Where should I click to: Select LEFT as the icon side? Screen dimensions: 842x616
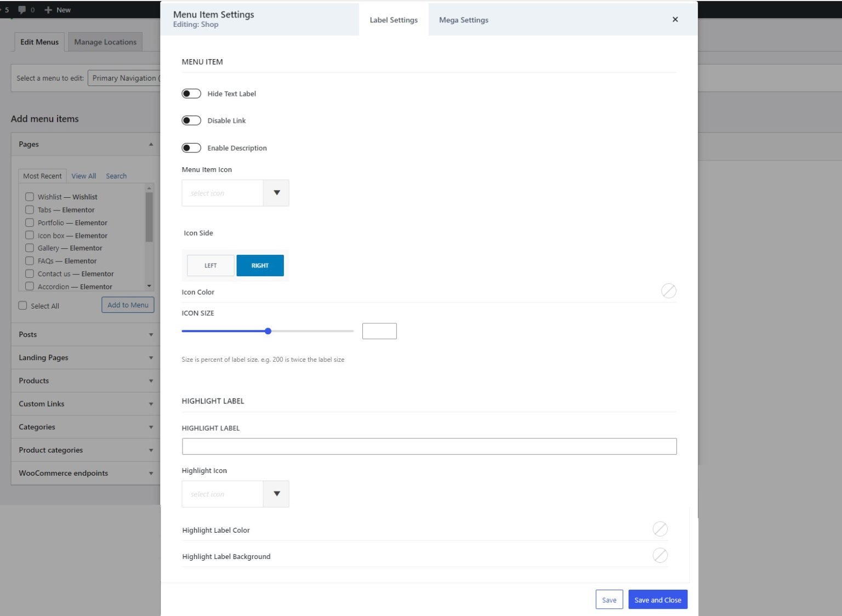coord(210,265)
